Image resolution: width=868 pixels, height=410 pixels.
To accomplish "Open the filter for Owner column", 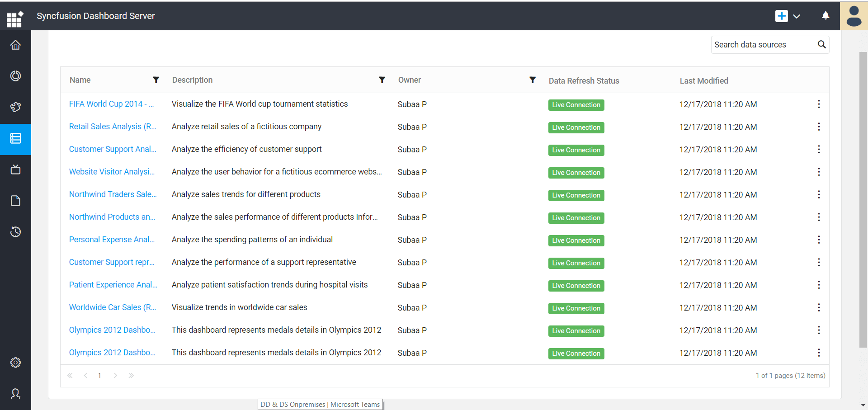I will pyautogui.click(x=533, y=80).
